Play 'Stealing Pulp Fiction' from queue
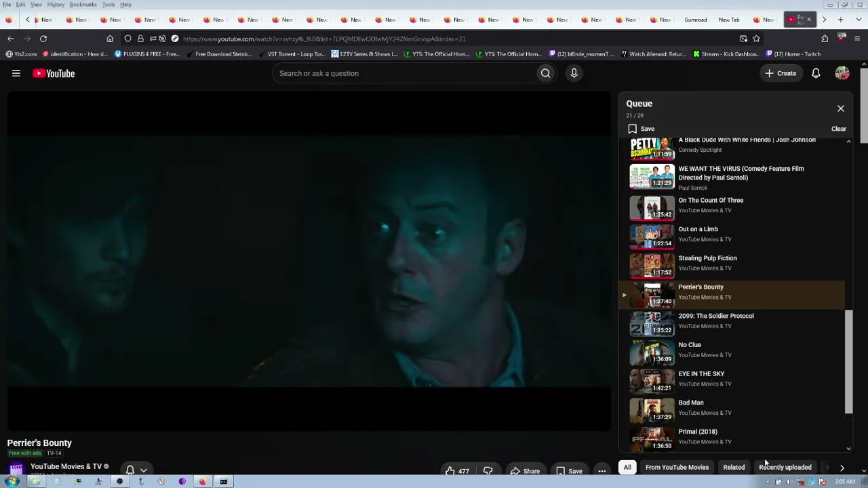 coord(707,258)
